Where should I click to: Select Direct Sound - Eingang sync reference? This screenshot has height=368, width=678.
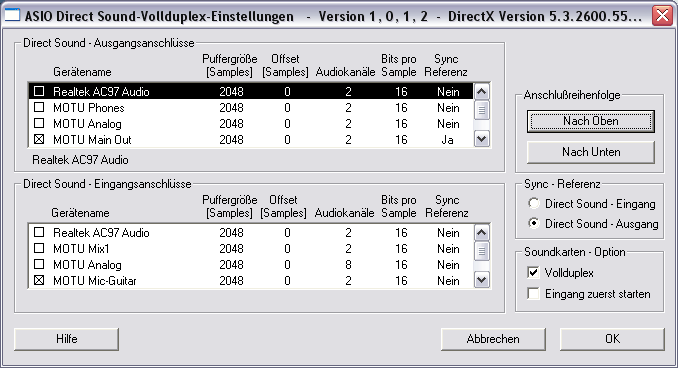click(x=534, y=203)
